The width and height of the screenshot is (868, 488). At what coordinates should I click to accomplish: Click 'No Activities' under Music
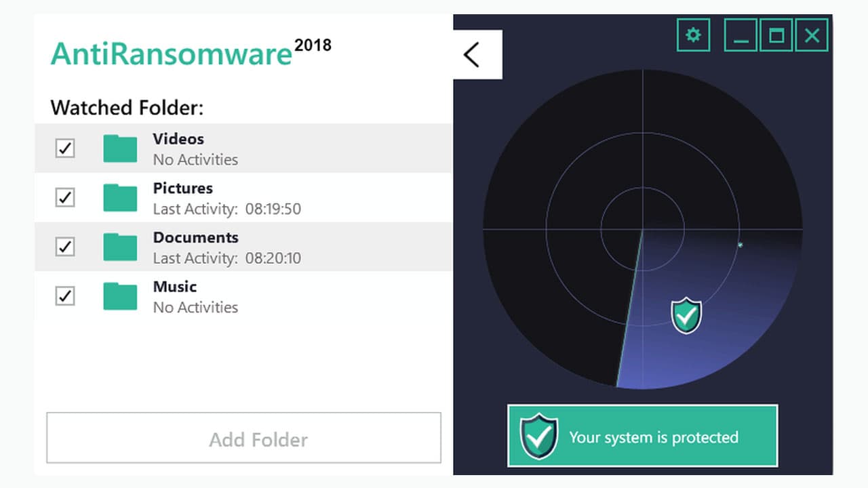point(195,307)
